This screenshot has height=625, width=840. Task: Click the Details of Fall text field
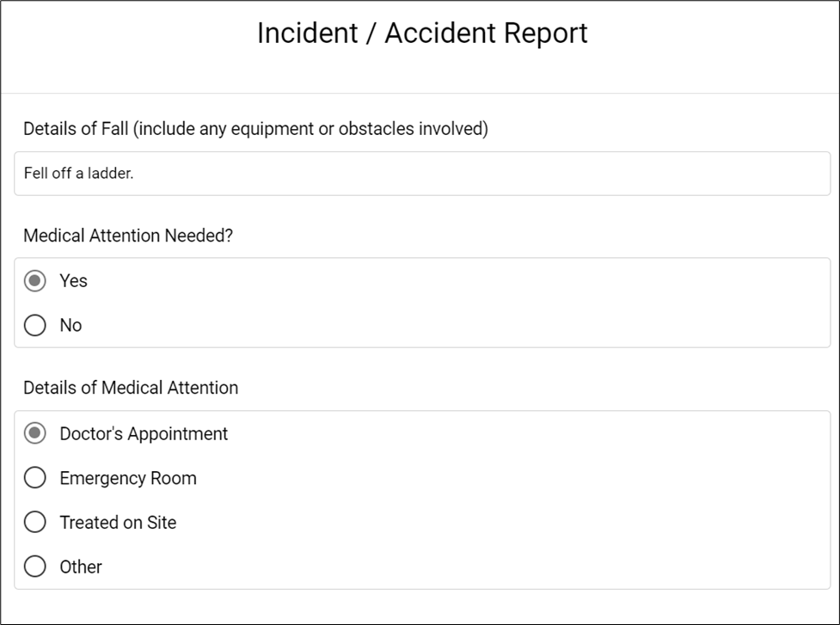click(x=422, y=174)
